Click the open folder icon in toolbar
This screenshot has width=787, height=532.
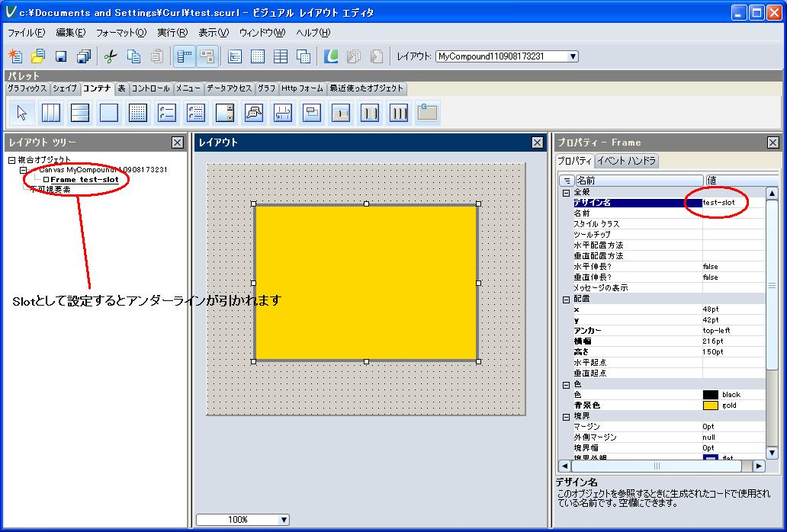pyautogui.click(x=38, y=56)
